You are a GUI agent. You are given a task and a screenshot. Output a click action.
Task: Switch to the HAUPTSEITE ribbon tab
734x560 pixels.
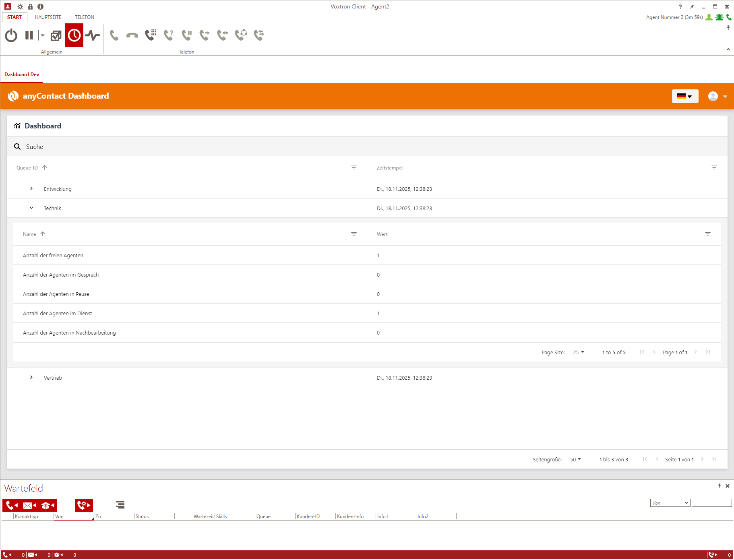pos(48,17)
